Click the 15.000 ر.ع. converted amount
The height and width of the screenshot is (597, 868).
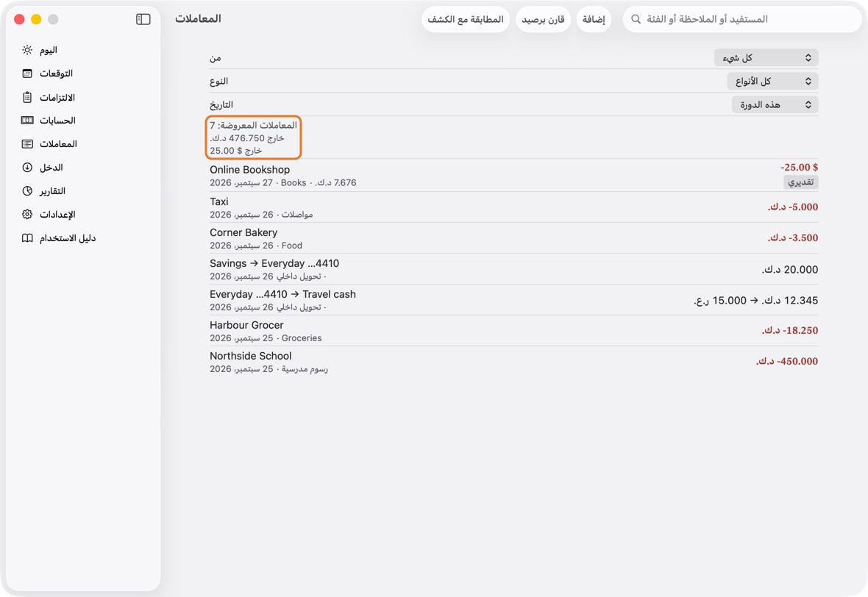point(719,301)
